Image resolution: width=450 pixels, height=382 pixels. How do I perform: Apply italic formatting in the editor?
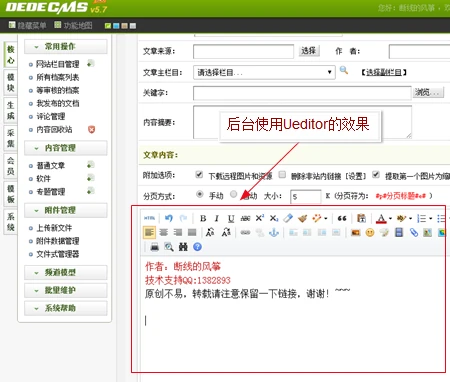coord(217,218)
